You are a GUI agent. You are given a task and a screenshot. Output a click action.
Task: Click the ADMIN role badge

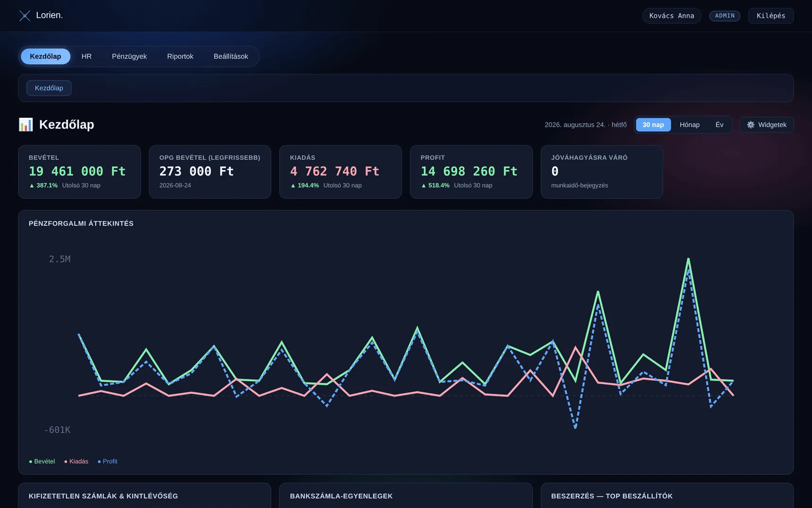pyautogui.click(x=725, y=16)
